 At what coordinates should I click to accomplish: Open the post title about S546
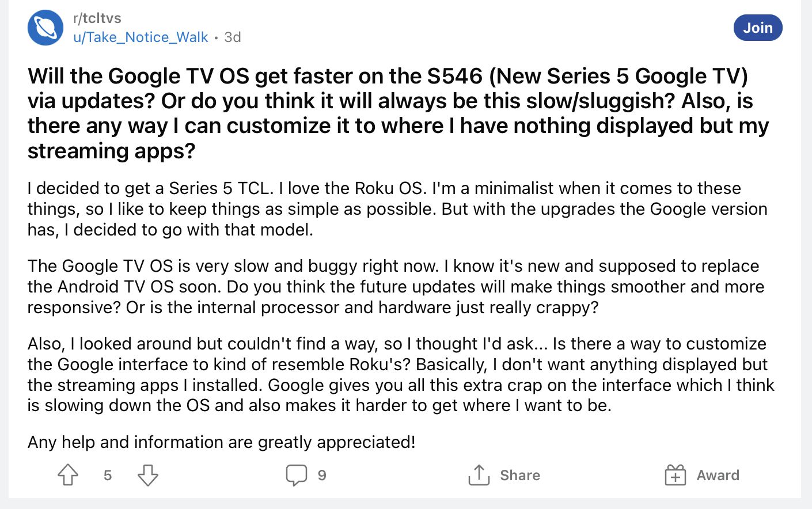[x=399, y=113]
